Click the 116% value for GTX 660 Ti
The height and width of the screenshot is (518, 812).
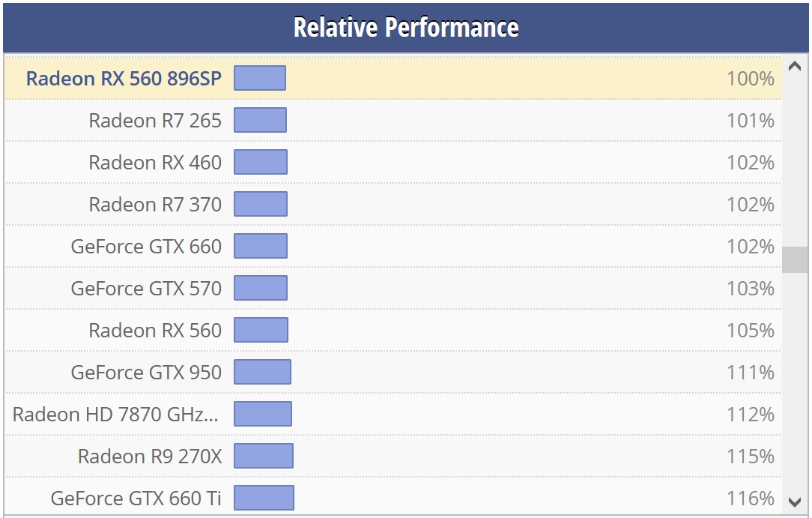[751, 498]
